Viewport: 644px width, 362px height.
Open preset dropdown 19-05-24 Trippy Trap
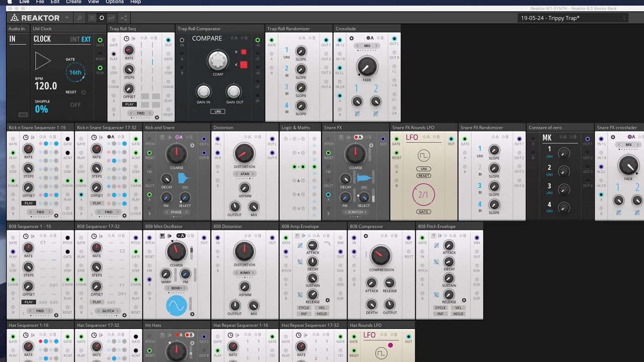coord(573,18)
